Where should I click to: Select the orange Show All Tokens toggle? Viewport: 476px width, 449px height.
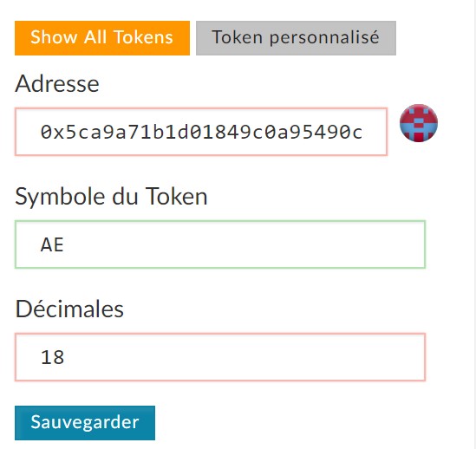(x=102, y=38)
